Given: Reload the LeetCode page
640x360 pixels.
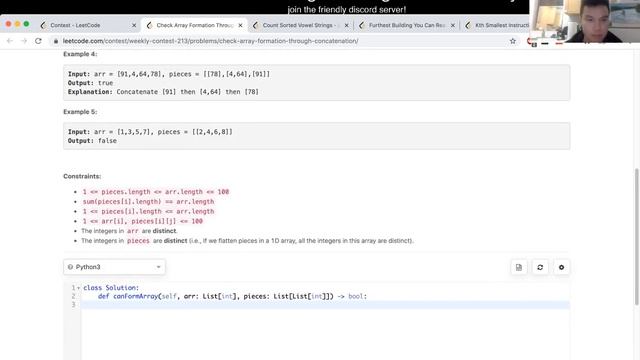Looking at the screenshot, I should coord(38,41).
